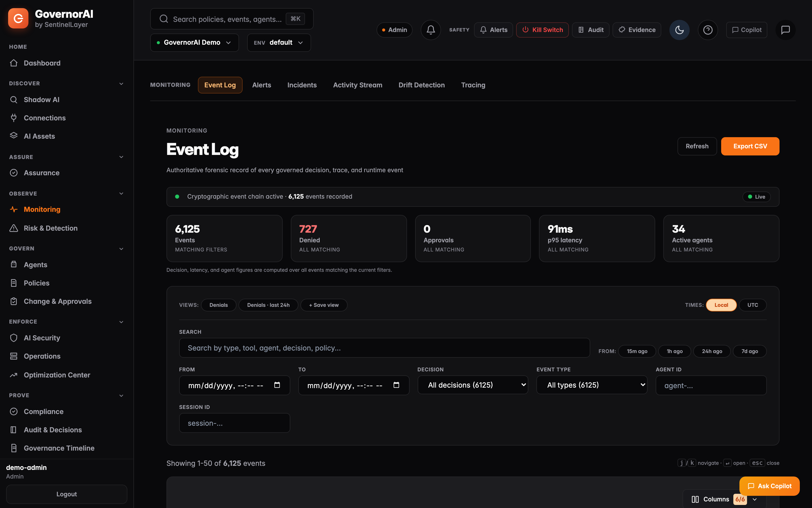Click the Connections plug icon

click(14, 118)
